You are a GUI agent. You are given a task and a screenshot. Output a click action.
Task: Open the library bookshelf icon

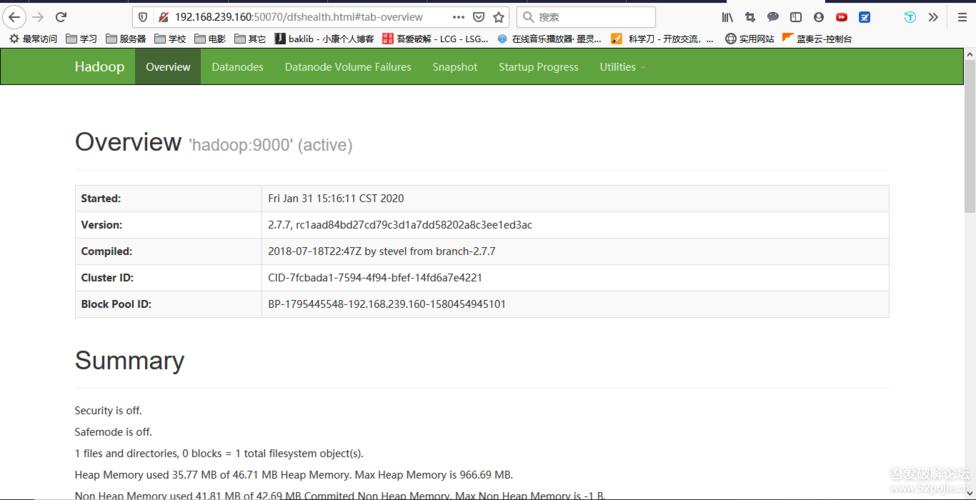(727, 17)
